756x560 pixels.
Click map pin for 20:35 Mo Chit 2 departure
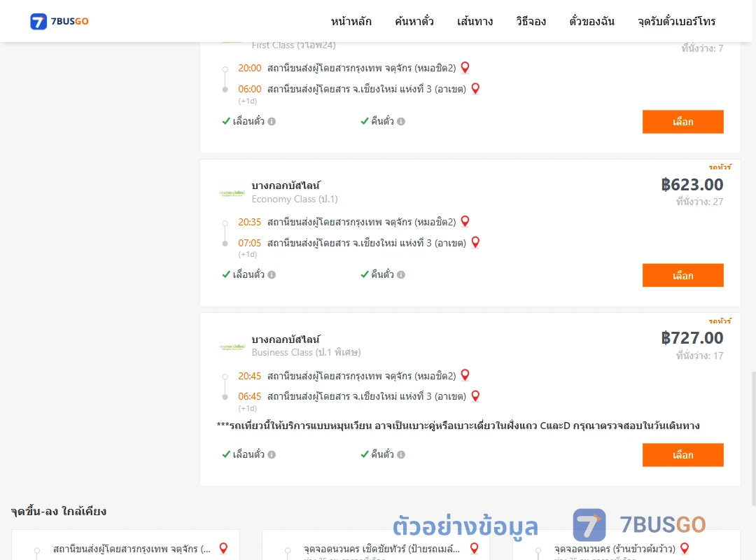(465, 221)
